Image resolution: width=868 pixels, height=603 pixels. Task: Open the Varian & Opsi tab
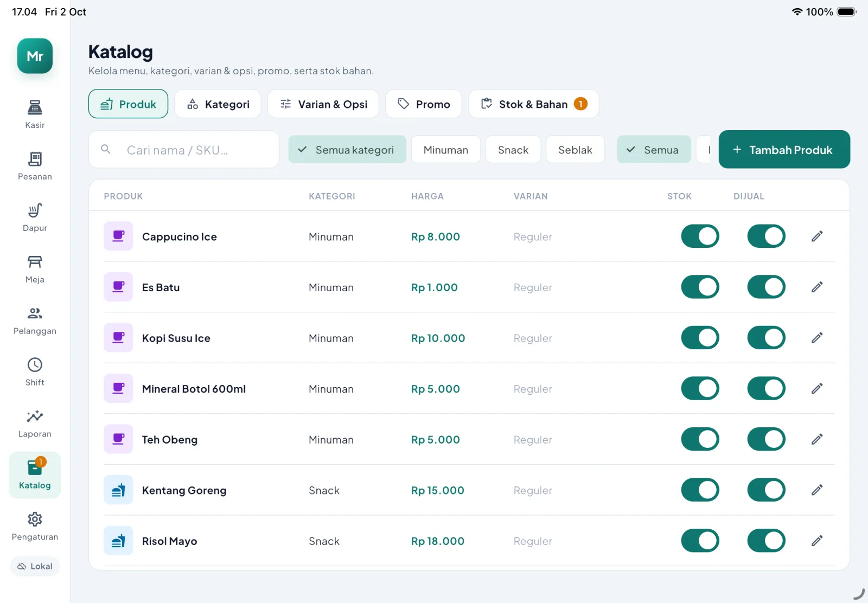tap(323, 104)
